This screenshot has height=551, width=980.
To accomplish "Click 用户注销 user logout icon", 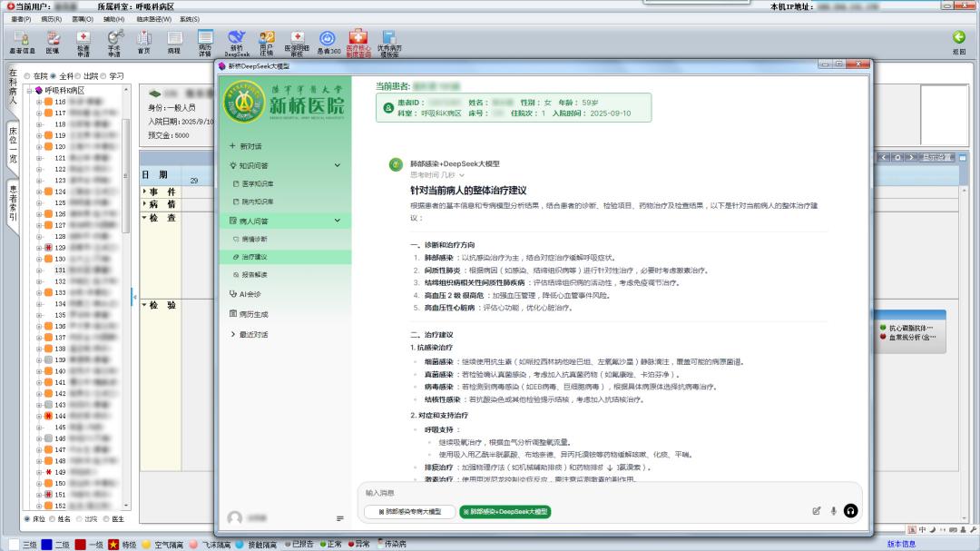I will [x=266, y=44].
